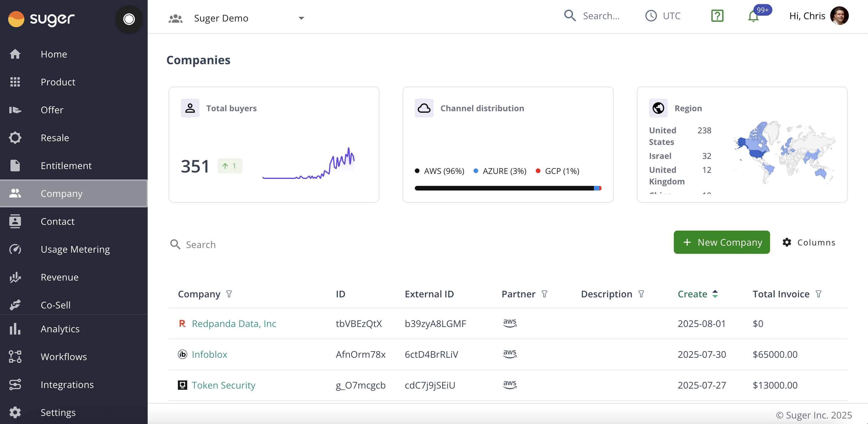
Task: Click the Settings gear icon in sidebar
Action: (15, 413)
